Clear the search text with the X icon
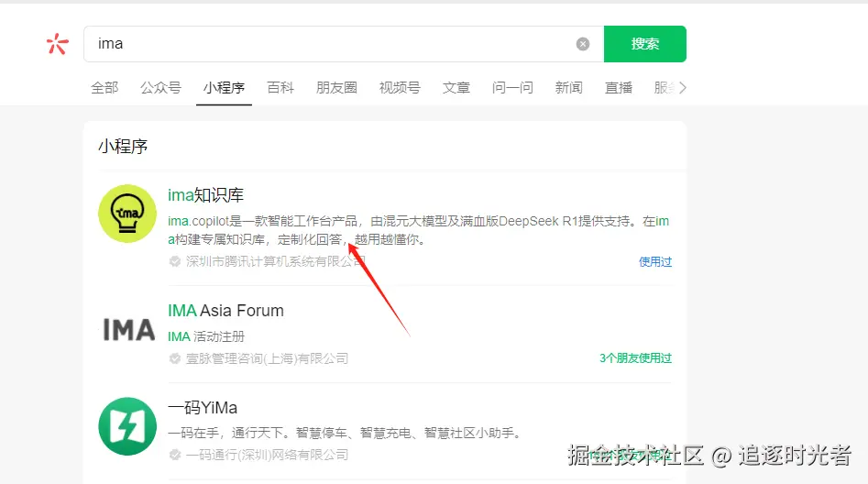The image size is (868, 484). (582, 44)
